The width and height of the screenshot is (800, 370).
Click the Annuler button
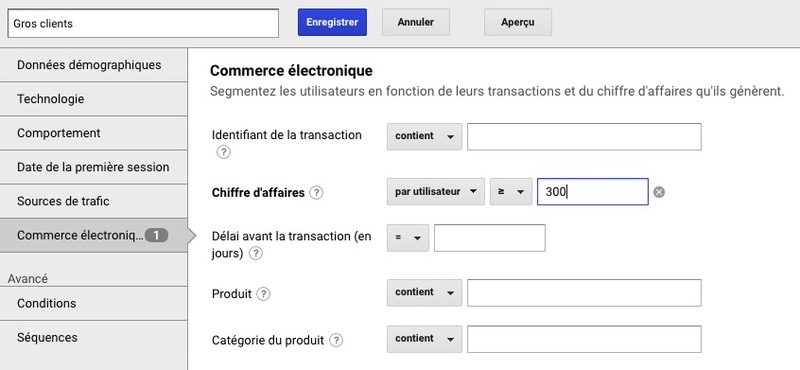pyautogui.click(x=416, y=22)
